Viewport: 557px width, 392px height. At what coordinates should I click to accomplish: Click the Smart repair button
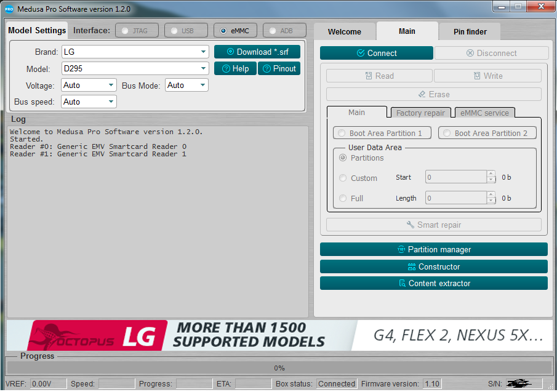[x=434, y=225]
